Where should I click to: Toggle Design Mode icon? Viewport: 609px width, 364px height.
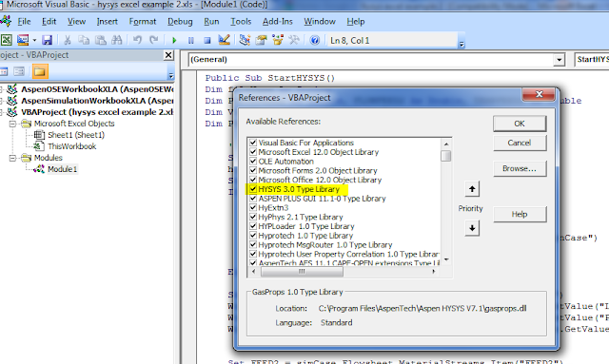(225, 40)
